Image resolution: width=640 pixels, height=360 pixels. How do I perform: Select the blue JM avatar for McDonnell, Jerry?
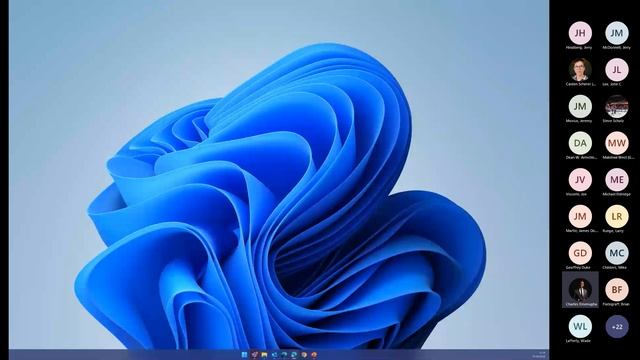[x=617, y=33]
